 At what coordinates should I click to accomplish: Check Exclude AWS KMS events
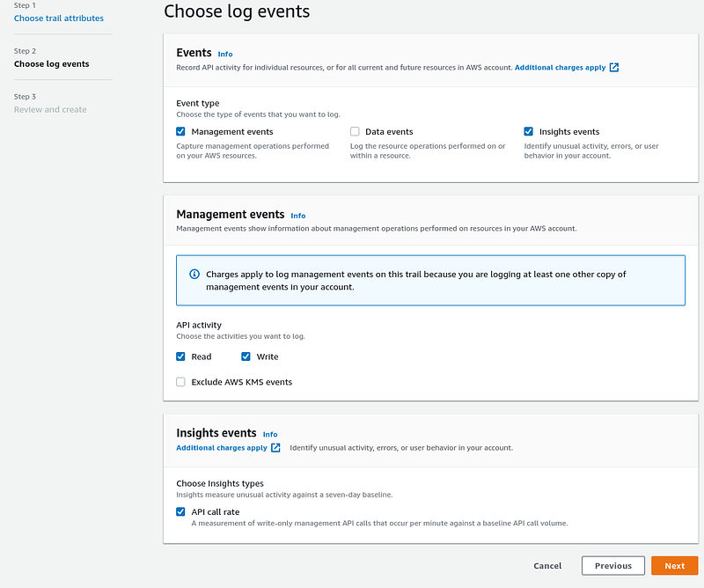tap(180, 382)
